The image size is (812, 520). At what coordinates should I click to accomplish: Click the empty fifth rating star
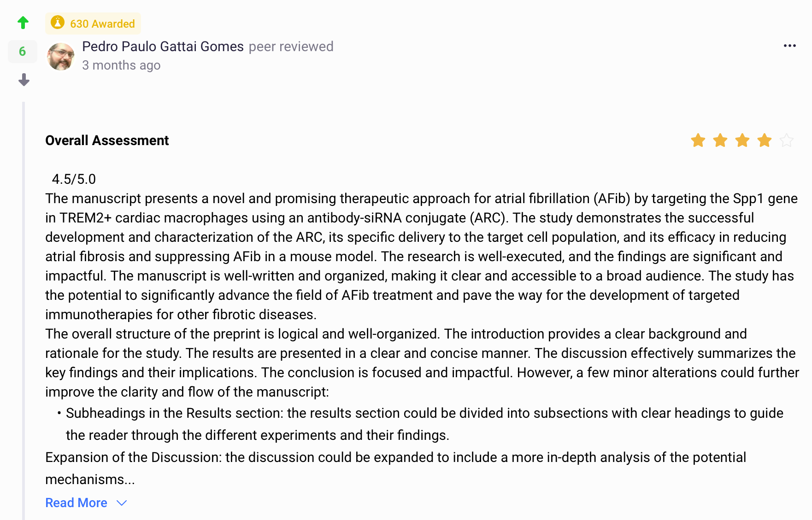[786, 140]
